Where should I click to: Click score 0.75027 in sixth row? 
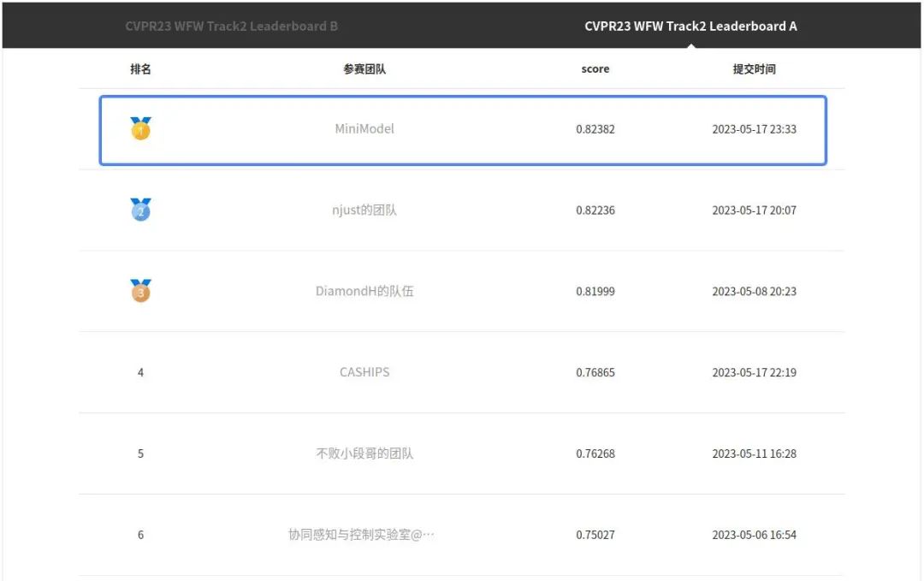point(595,535)
